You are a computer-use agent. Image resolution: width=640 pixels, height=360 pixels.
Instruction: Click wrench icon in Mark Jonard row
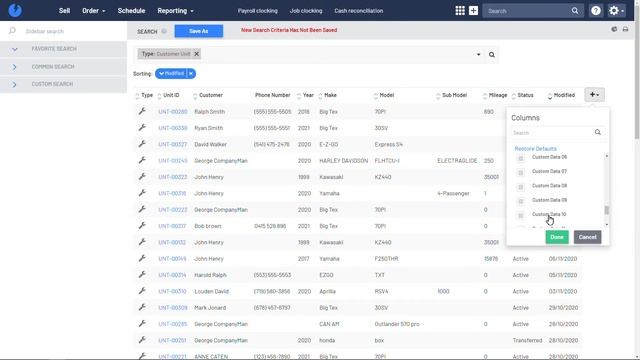(x=142, y=307)
